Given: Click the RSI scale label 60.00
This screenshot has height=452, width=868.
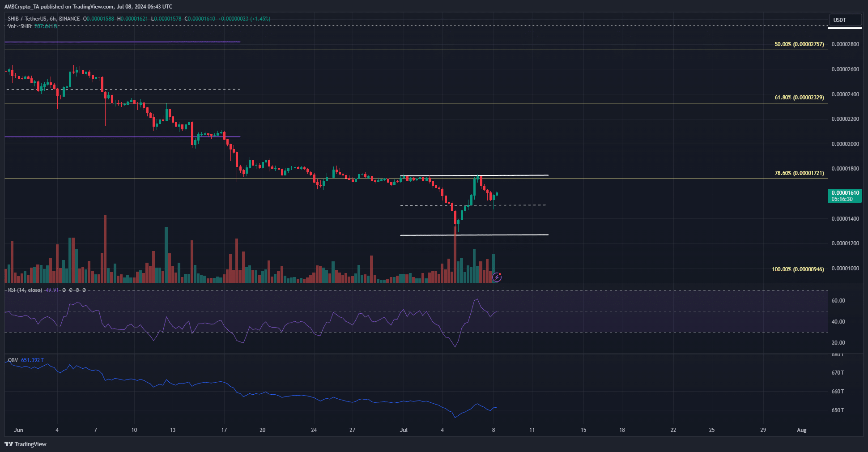Looking at the screenshot, I should pyautogui.click(x=838, y=301).
